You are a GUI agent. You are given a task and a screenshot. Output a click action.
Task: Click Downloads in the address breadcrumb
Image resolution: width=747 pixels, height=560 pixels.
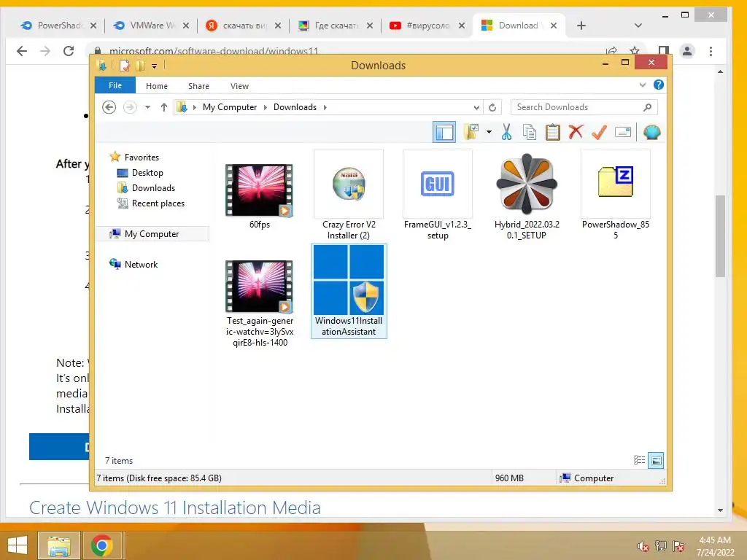tap(295, 107)
